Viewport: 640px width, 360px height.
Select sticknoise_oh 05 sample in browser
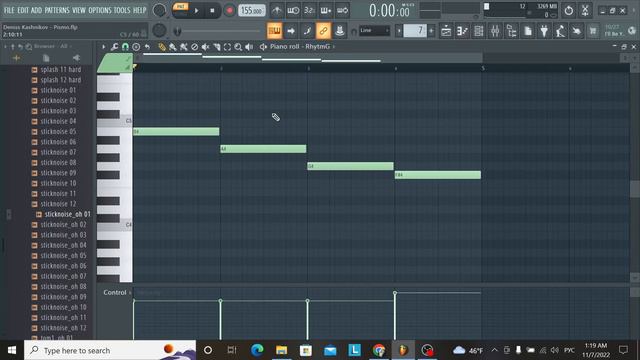click(63, 256)
